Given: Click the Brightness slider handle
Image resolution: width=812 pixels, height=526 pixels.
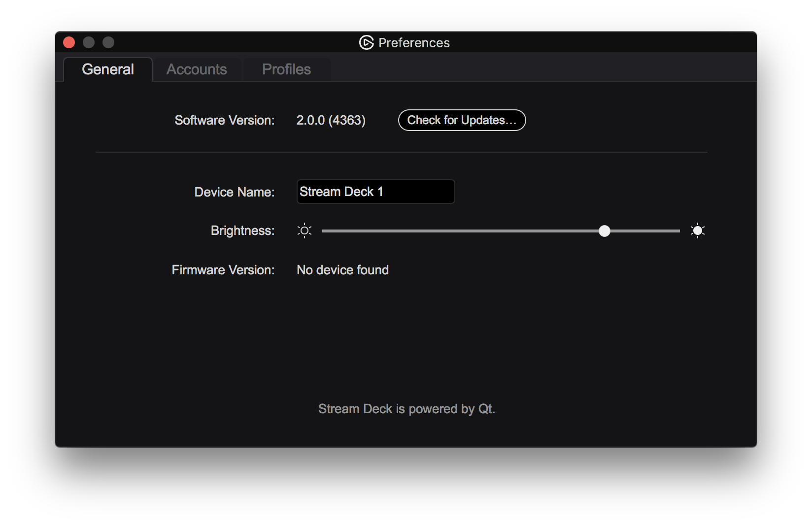Looking at the screenshot, I should pyautogui.click(x=605, y=231).
